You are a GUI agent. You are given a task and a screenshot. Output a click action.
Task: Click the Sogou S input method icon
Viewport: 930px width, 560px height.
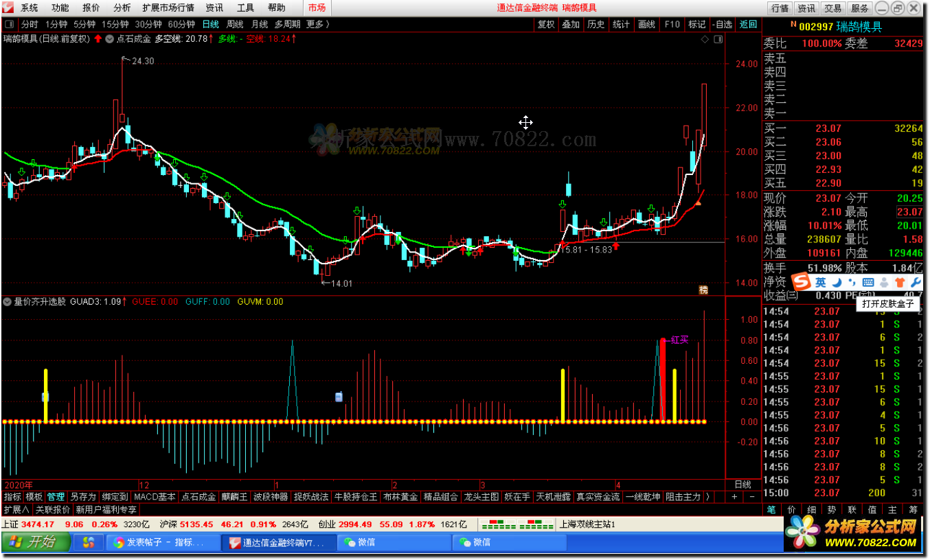point(801,282)
